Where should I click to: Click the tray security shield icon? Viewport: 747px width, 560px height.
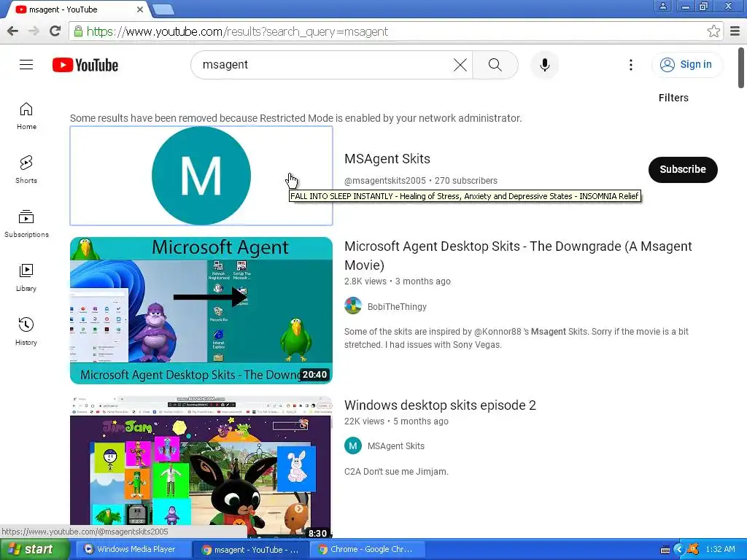pos(693,550)
